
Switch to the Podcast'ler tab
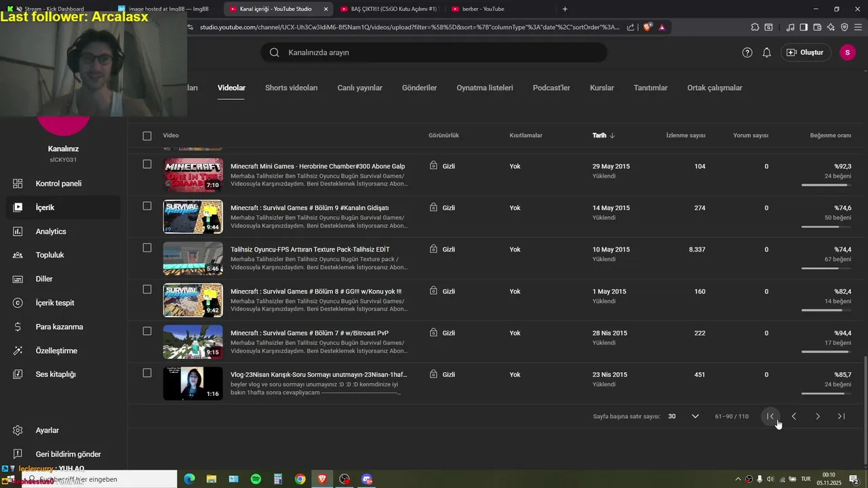(551, 88)
